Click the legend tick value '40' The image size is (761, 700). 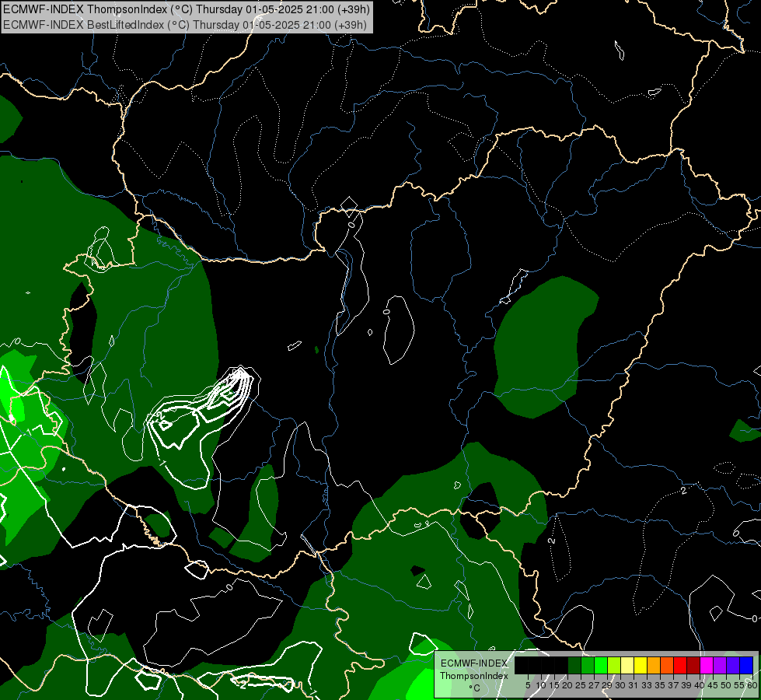[x=700, y=685]
